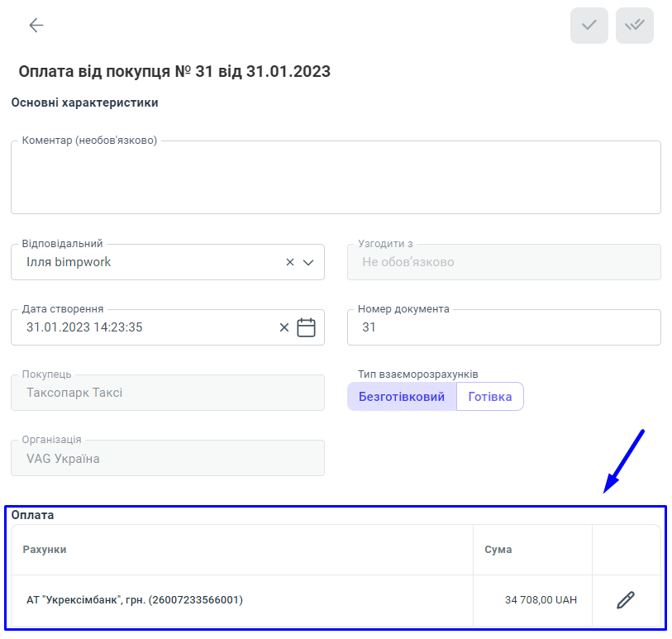
Task: Clear the Дата створення value with X
Action: (284, 327)
